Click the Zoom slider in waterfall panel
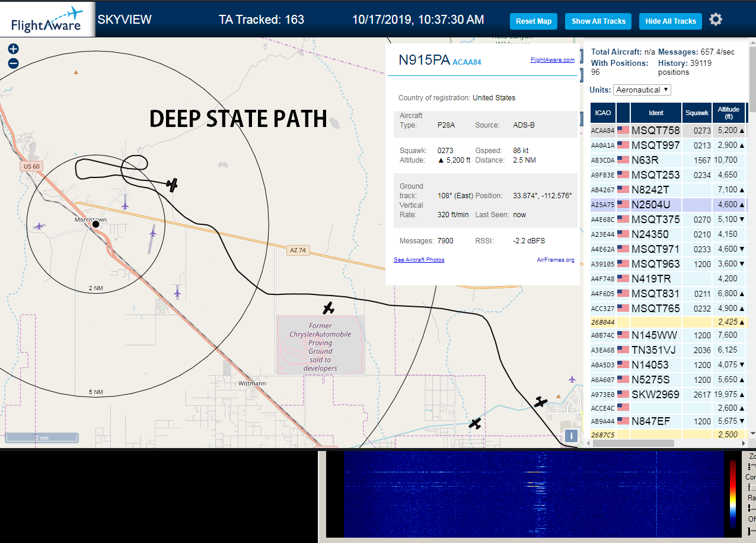Image resolution: width=756 pixels, height=543 pixels. click(x=752, y=467)
